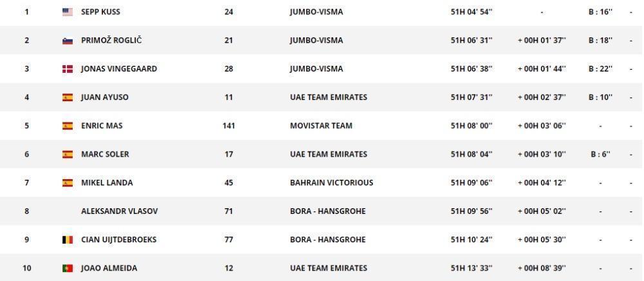
Task: Click Bahrain Victorious team name
Action: coord(332,183)
